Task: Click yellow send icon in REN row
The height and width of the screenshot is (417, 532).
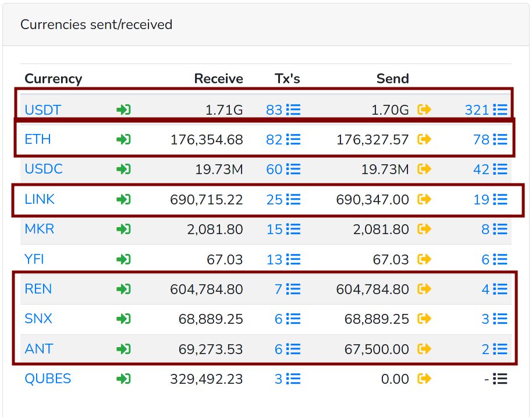Action: (424, 289)
